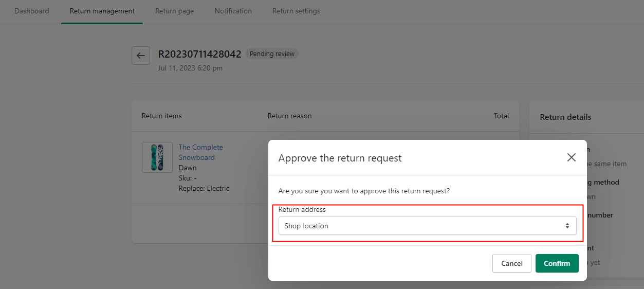Click the Return address label
This screenshot has height=289, width=644.
tap(302, 209)
